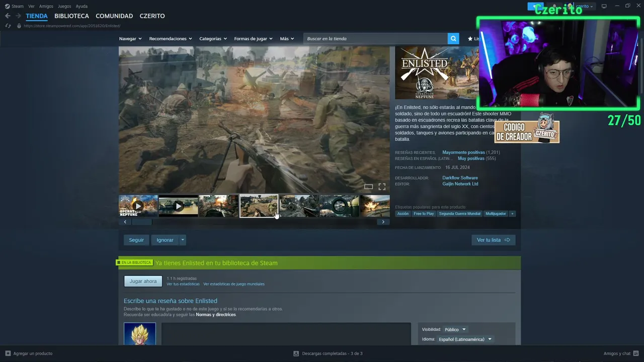Expand the Categorías dropdown
644x362 pixels.
coord(213,39)
